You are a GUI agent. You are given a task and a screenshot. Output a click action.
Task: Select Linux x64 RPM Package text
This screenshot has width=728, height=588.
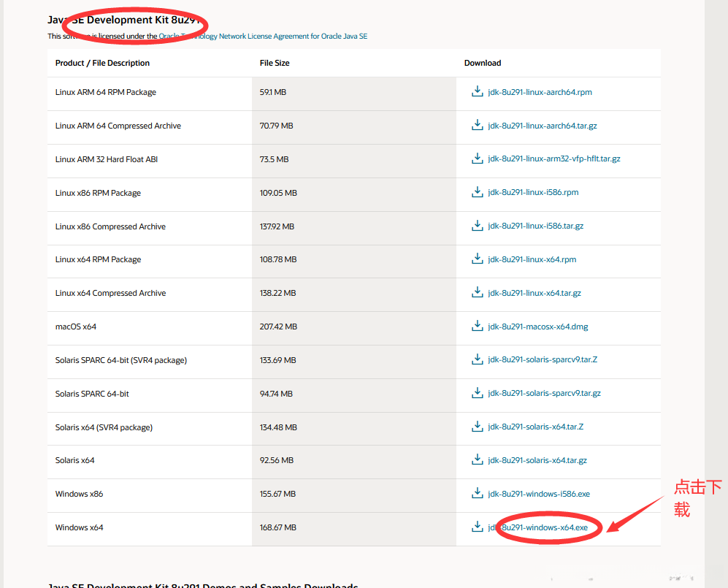click(98, 259)
